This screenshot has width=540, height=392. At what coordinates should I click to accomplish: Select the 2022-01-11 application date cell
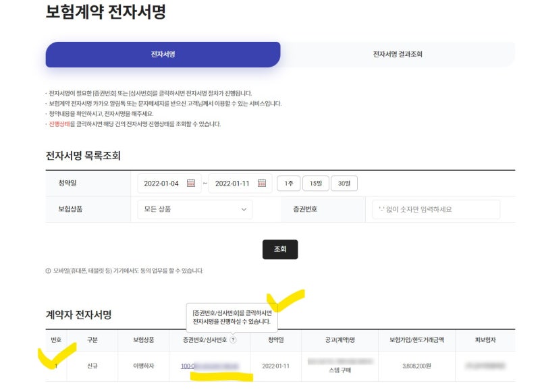tap(276, 366)
